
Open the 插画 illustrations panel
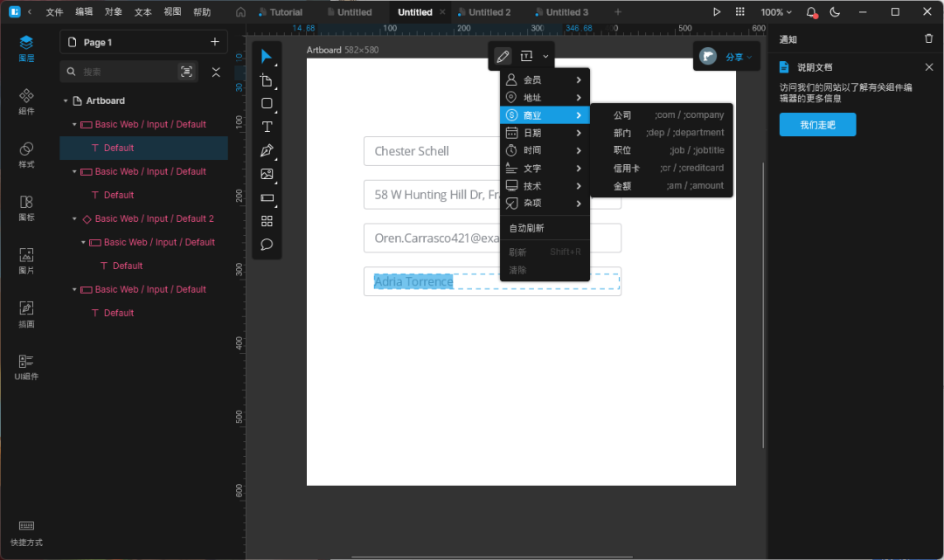click(26, 314)
